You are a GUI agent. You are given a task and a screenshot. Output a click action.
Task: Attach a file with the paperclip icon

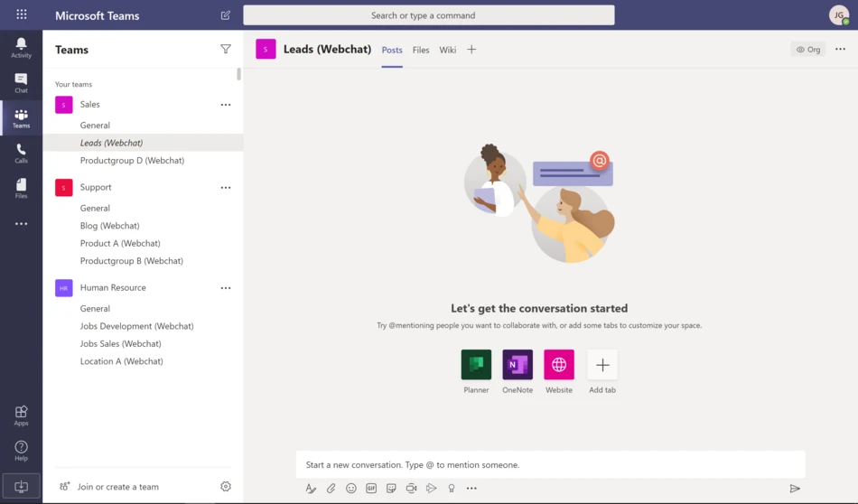(x=331, y=489)
